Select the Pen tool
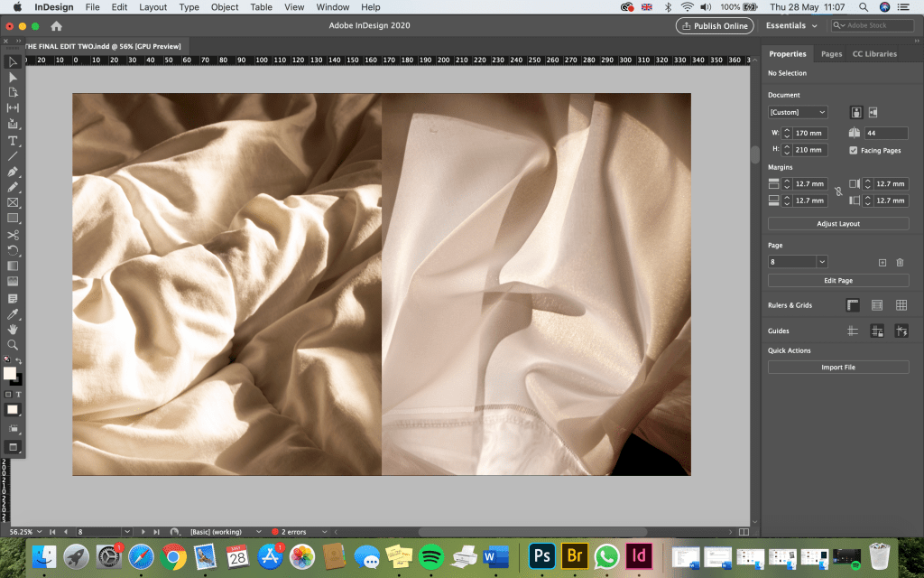 pos(13,172)
